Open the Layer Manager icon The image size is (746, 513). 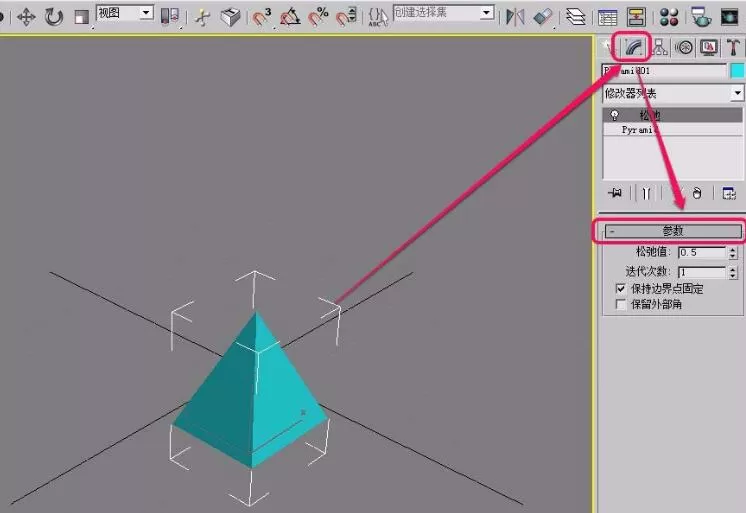click(575, 18)
